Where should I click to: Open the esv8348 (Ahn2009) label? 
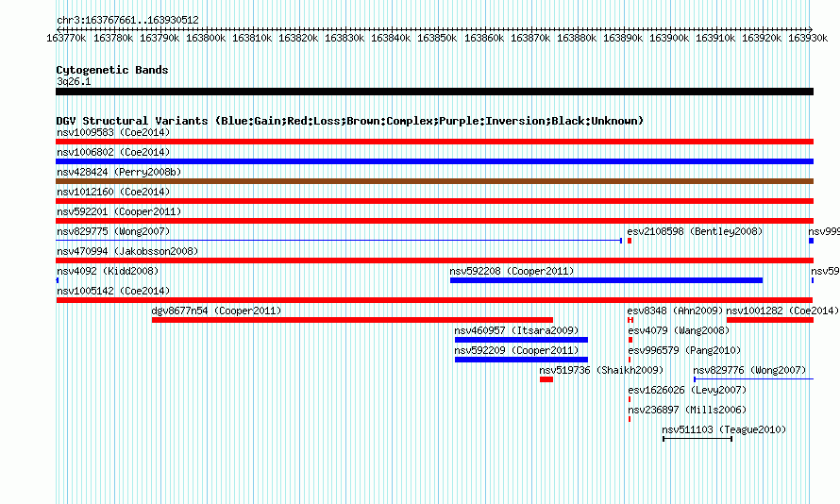(675, 311)
